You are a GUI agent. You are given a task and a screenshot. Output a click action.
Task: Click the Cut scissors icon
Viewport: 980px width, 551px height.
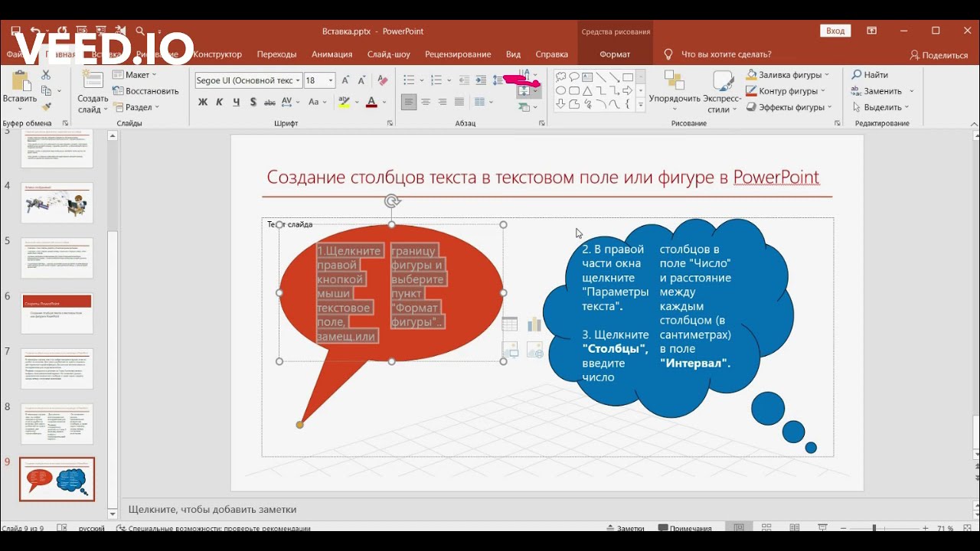pos(46,75)
